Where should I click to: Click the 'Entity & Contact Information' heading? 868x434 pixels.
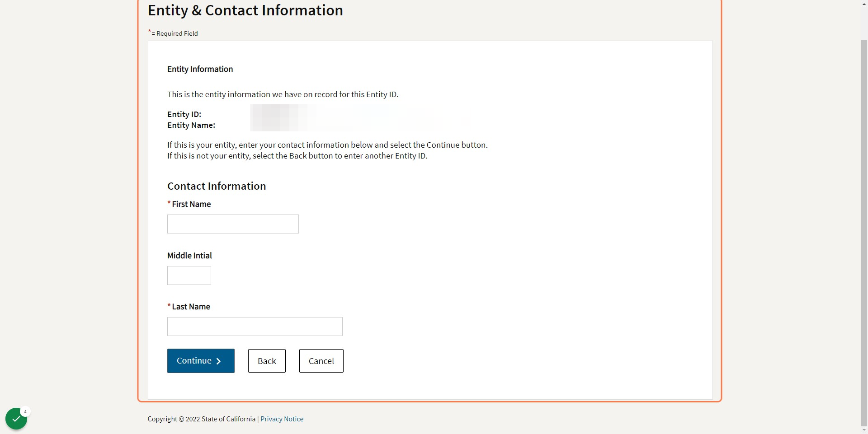coord(245,10)
